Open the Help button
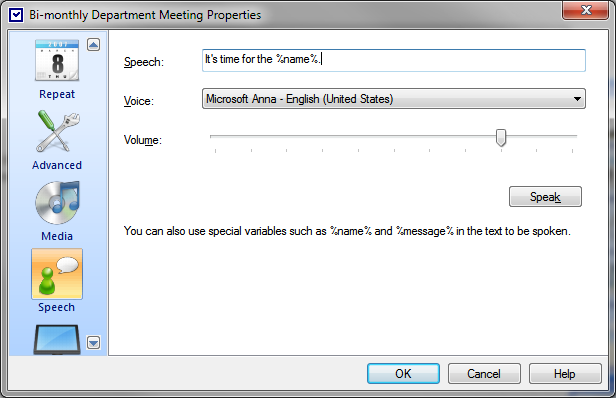Image resolution: width=616 pixels, height=398 pixels. click(565, 373)
